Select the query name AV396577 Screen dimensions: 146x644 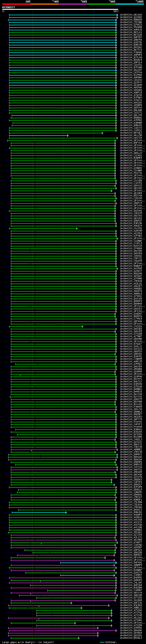coord(8,7)
